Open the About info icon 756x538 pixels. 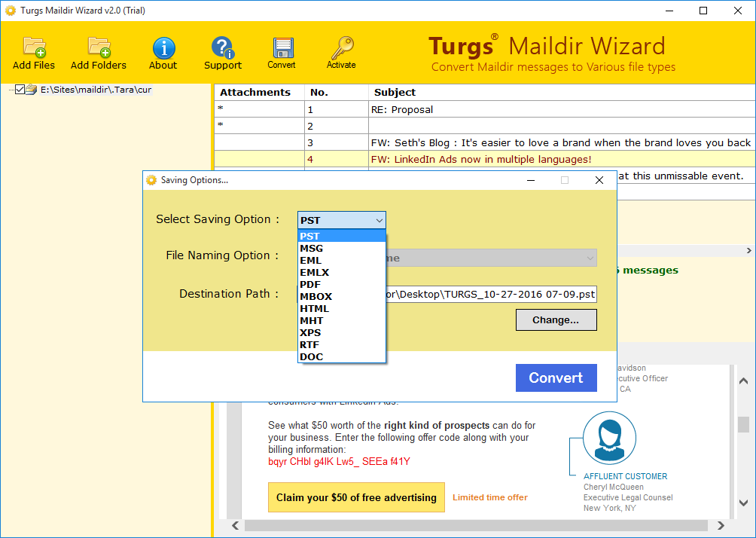tap(163, 47)
